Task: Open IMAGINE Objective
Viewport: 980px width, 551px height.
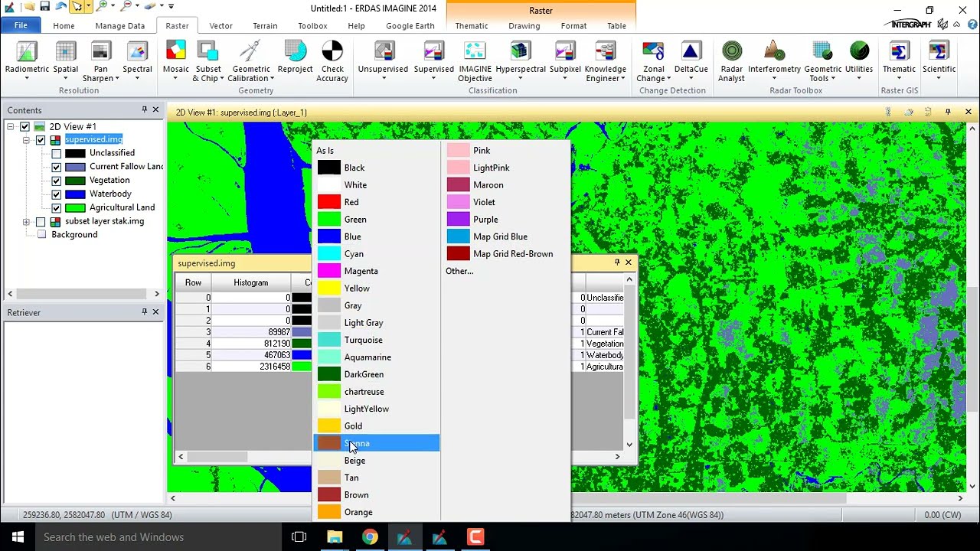Action: click(475, 61)
